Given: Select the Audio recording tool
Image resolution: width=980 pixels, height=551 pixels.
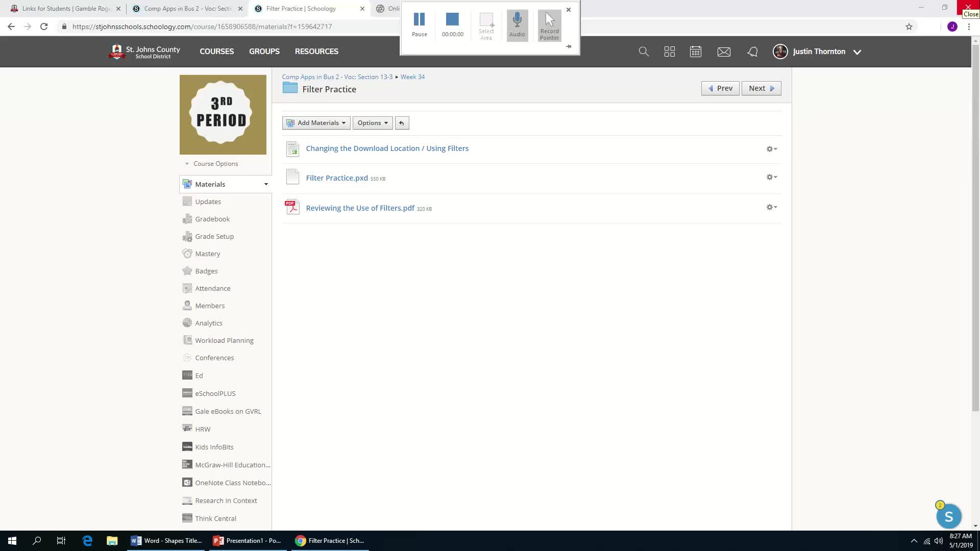Looking at the screenshot, I should [x=518, y=23].
